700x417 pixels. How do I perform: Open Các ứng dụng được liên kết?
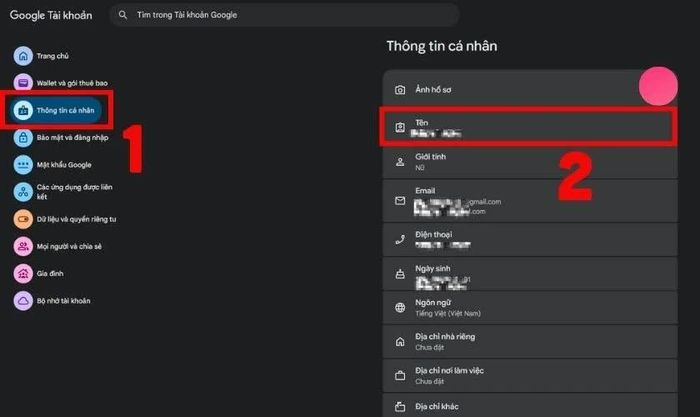coord(75,192)
